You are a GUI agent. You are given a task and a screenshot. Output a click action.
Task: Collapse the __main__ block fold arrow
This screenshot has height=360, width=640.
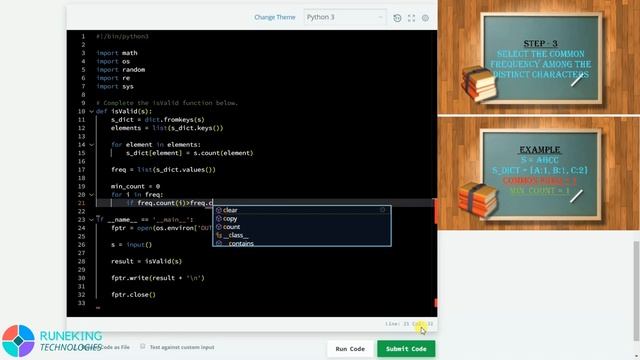tap(91, 220)
